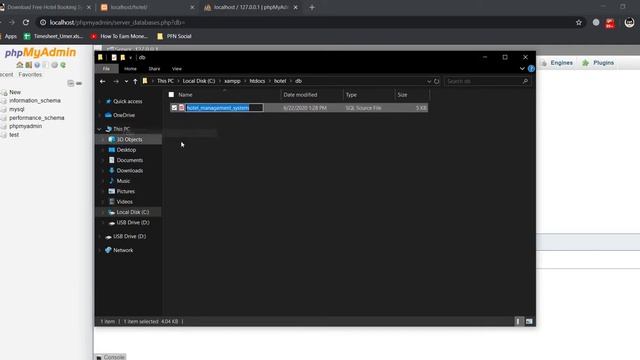The height and width of the screenshot is (360, 640).
Task: Expand the ribbon with the chevron
Action: pos(522,69)
